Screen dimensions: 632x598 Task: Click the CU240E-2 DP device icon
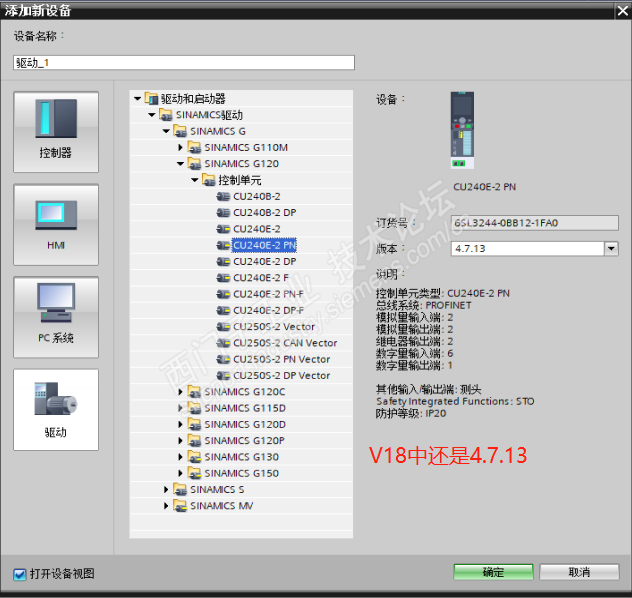pos(223,262)
